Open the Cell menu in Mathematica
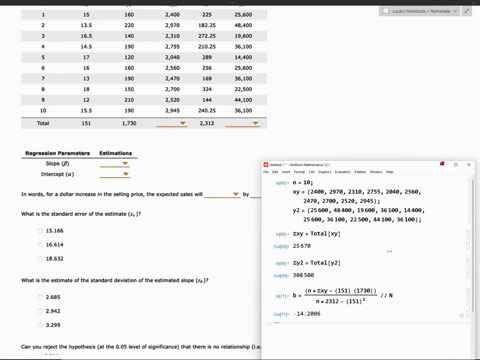Image resolution: width=480 pixels, height=360 pixels. [311, 172]
